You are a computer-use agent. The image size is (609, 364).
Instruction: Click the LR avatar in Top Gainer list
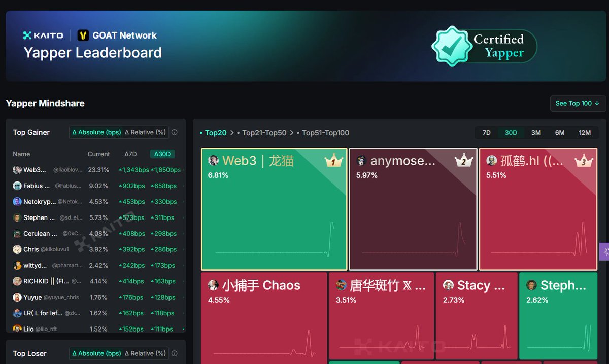[17, 313]
